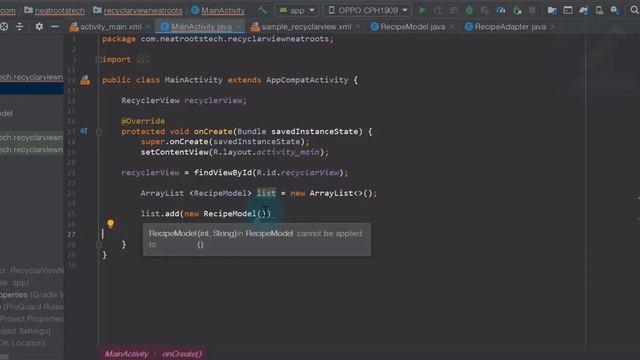This screenshot has width=640, height=360.
Task: Open the app run configuration dropdown
Action: tap(297, 10)
